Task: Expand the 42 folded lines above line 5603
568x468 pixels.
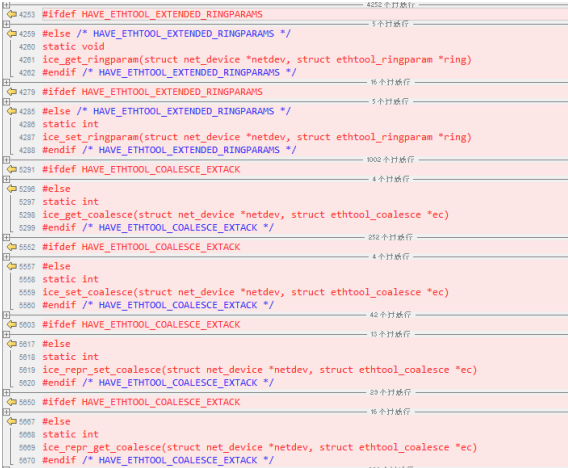Action: pyautogui.click(x=6, y=315)
